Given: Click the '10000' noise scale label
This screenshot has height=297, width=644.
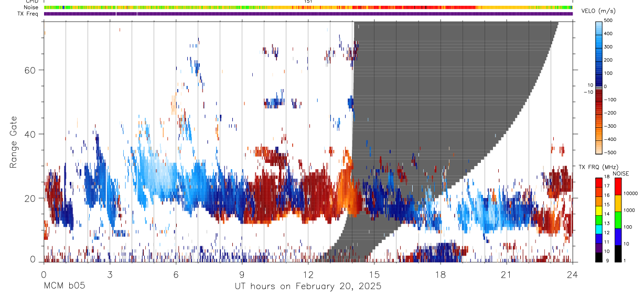Looking at the screenshot, I should pyautogui.click(x=630, y=194).
